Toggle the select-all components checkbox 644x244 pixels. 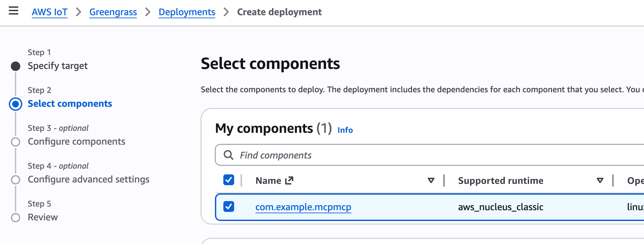click(229, 180)
